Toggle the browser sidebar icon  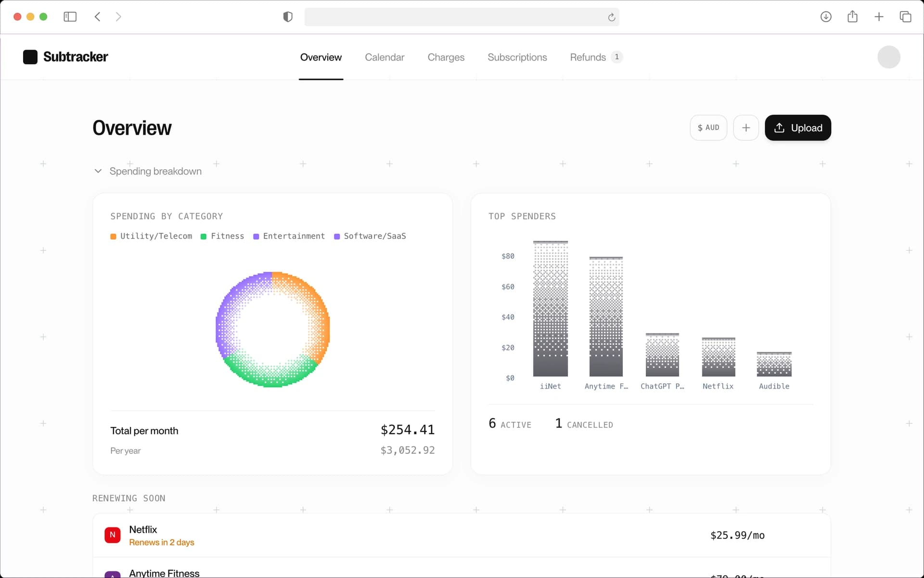(x=70, y=17)
